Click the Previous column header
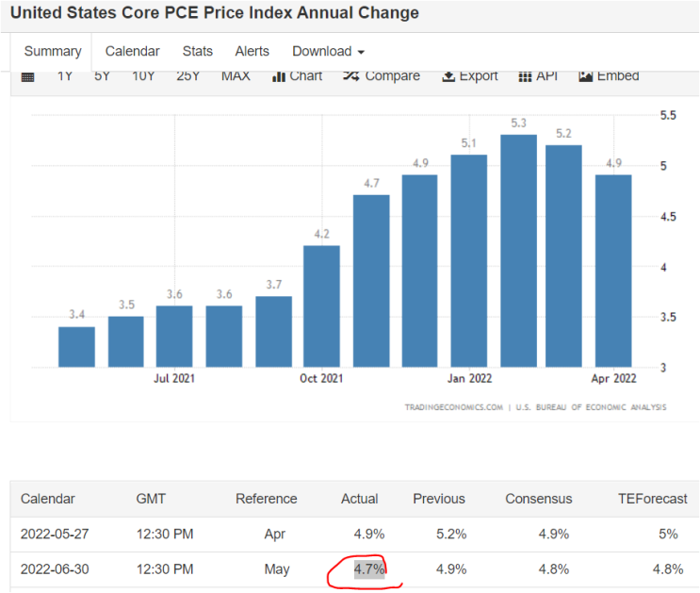This screenshot has width=700, height=593. [439, 499]
